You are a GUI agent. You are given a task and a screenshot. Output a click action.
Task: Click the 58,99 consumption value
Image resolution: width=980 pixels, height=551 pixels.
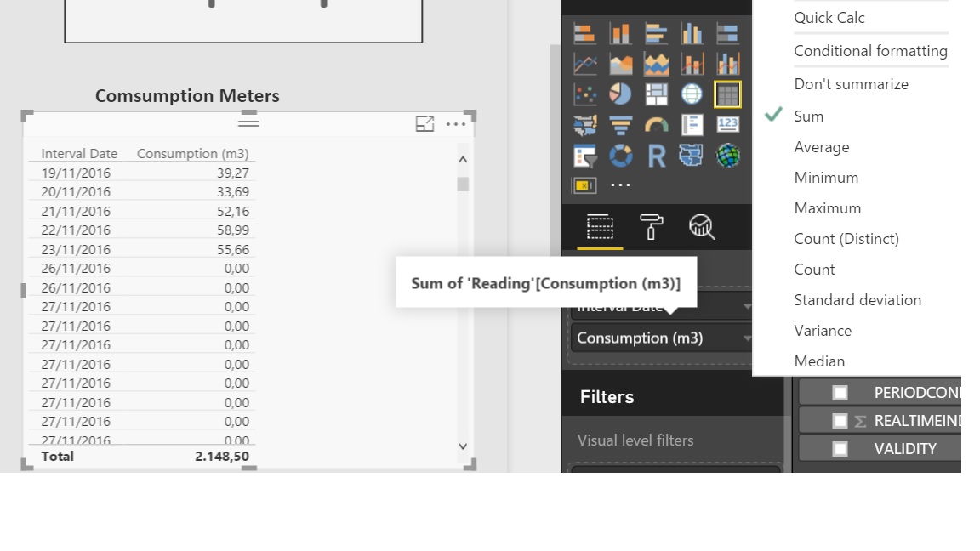coord(233,230)
